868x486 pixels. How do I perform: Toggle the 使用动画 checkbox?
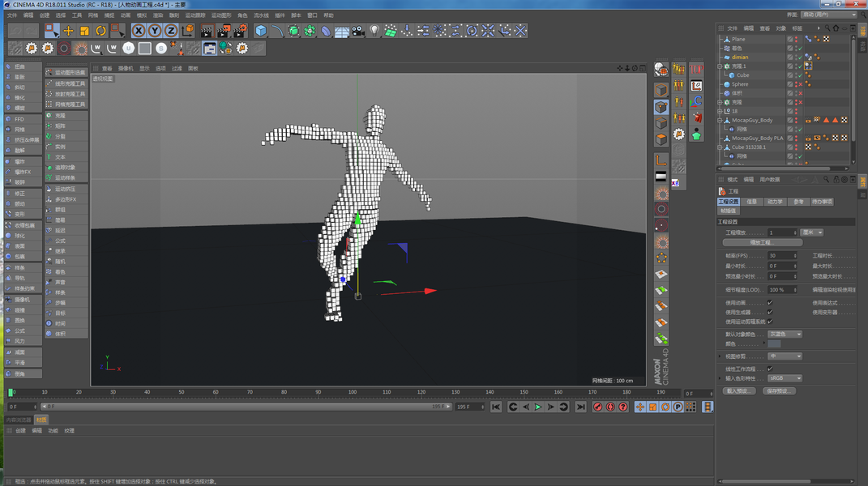pyautogui.click(x=770, y=303)
